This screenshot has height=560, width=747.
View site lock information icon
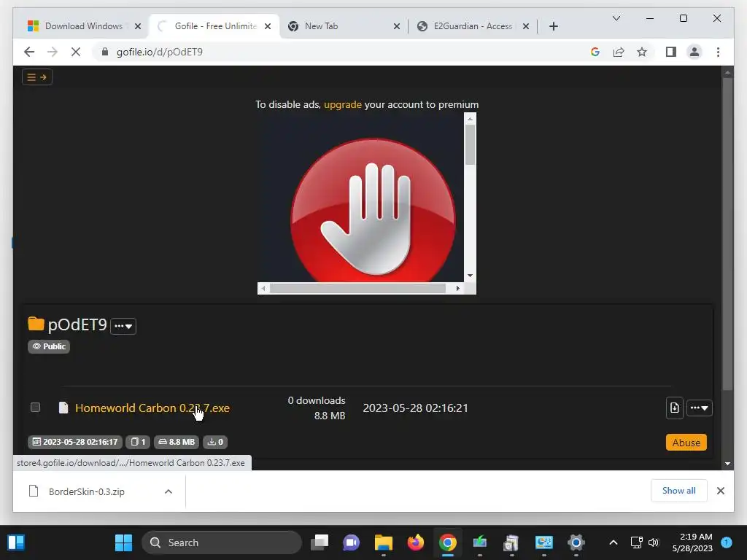click(x=105, y=52)
